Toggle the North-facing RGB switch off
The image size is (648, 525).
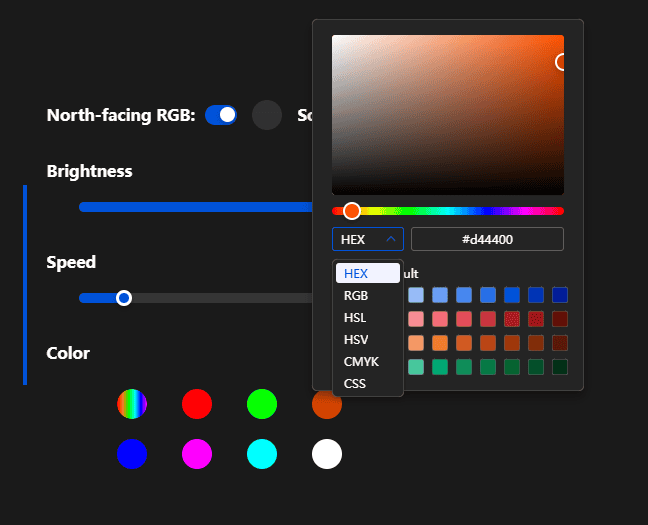point(221,115)
